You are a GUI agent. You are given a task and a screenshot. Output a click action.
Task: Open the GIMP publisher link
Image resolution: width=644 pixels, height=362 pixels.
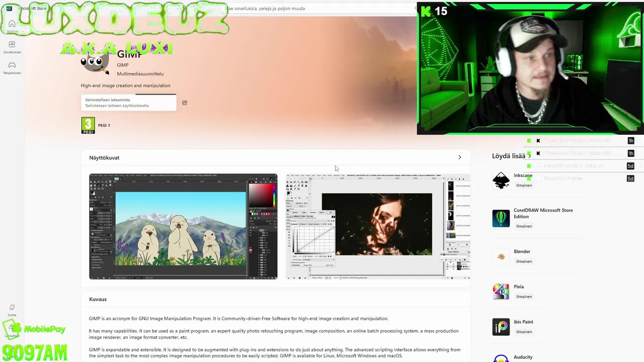(x=123, y=65)
